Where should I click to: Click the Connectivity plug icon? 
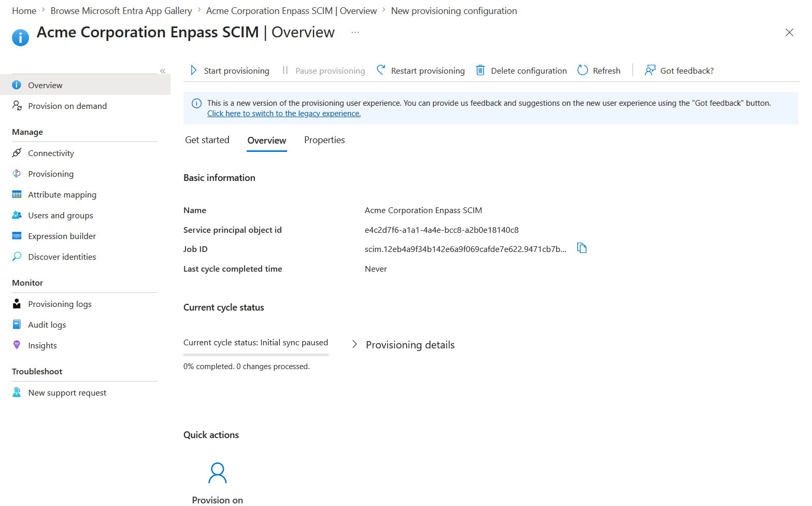tap(17, 153)
